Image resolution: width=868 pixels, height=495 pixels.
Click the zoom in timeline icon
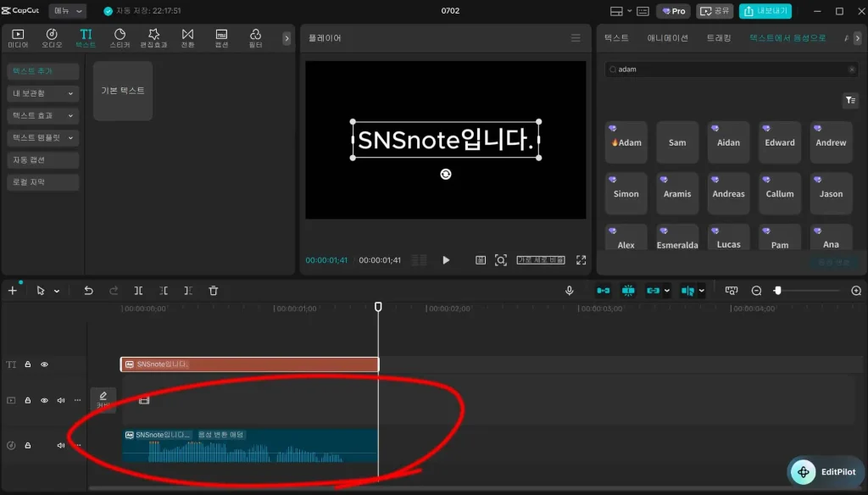point(856,291)
